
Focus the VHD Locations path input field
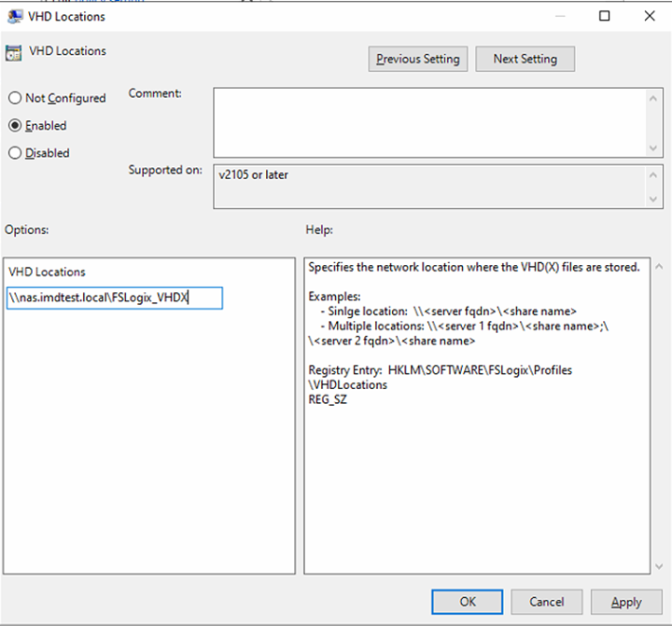point(113,298)
